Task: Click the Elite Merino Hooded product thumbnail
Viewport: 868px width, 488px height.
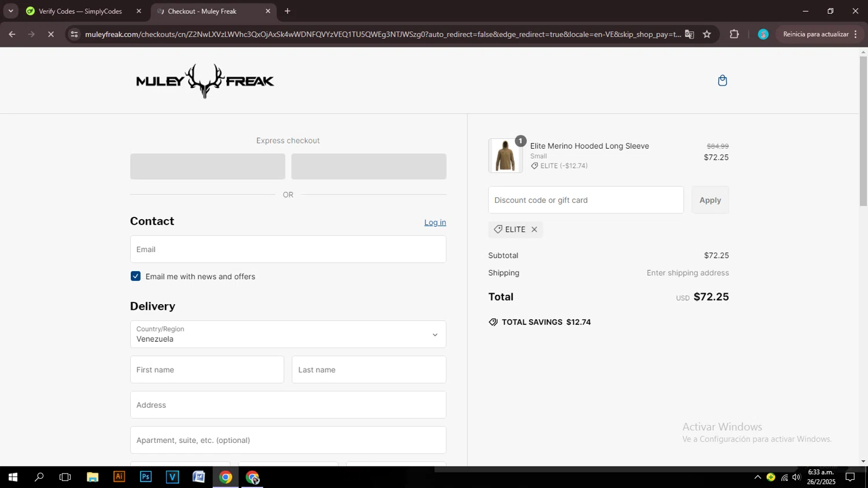Action: point(505,156)
